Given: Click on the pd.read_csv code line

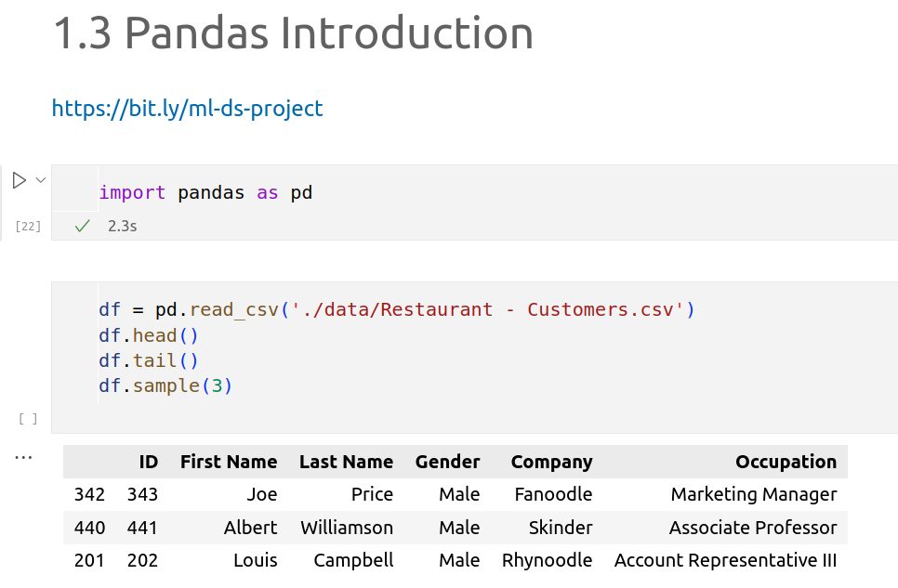Looking at the screenshot, I should (x=396, y=309).
